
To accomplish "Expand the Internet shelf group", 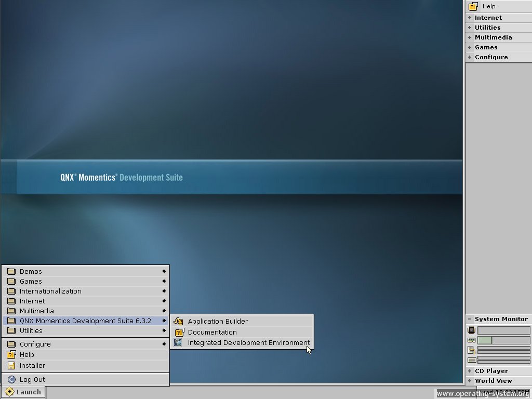I will tap(470, 18).
